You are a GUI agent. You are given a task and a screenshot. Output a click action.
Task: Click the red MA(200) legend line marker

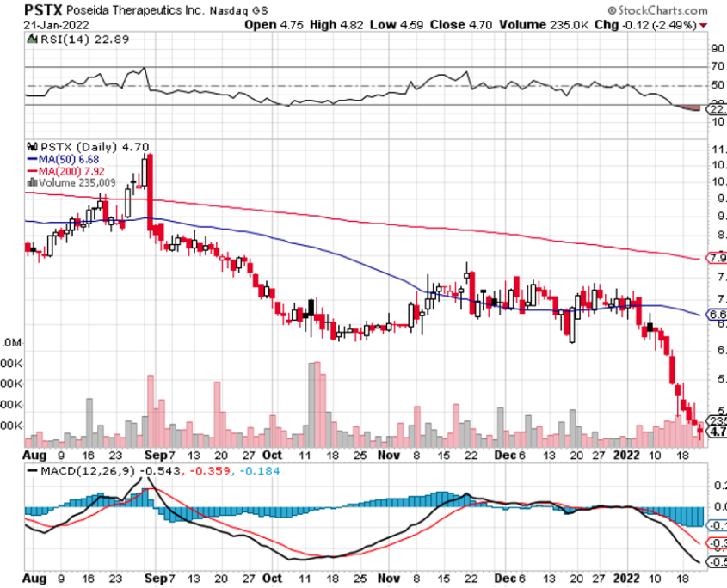click(34, 170)
